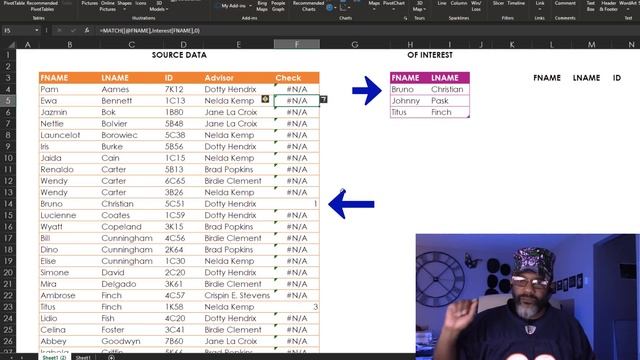
Task: Select Bruno in the Of Interest table
Action: (410, 89)
